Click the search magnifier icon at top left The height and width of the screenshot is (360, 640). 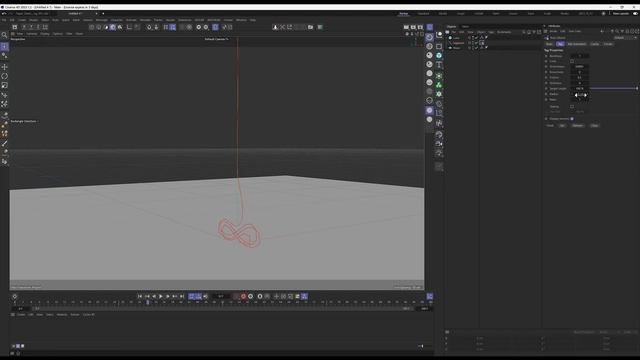click(x=4, y=35)
